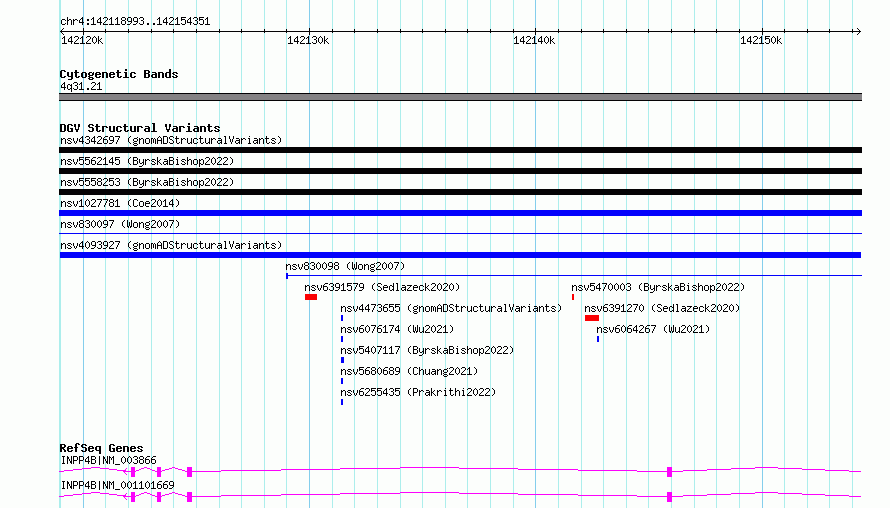Select the Cytogenetic Bands track title
Screen dimensions: 890x508
(x=119, y=74)
